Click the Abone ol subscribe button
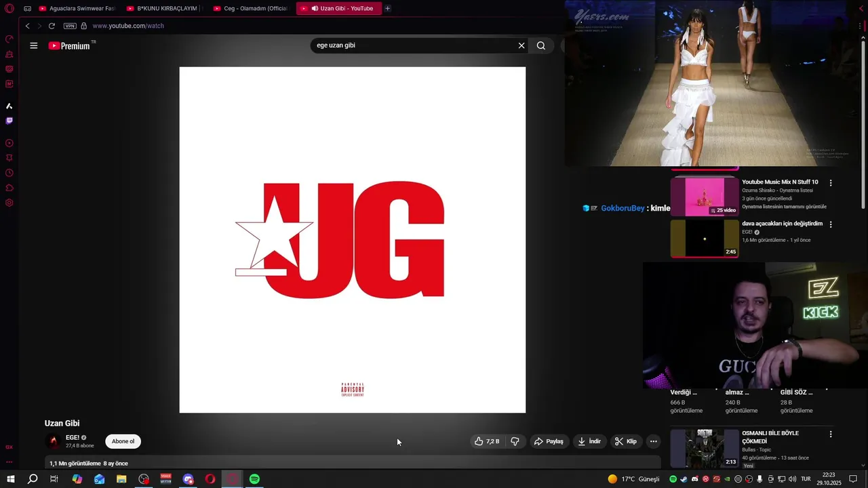Viewport: 868px width, 488px height. click(123, 441)
